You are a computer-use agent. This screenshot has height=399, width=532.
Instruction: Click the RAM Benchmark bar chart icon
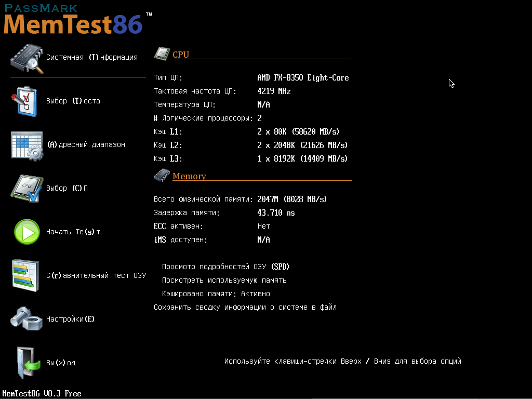[25, 275]
